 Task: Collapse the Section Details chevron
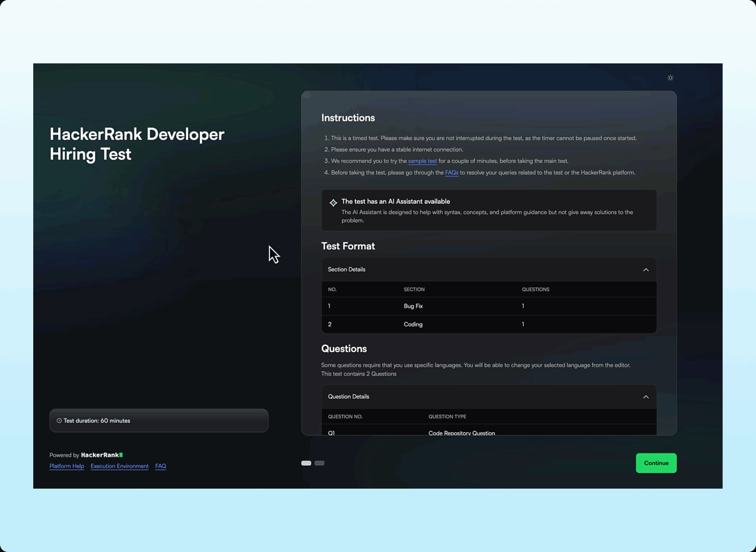pos(646,269)
